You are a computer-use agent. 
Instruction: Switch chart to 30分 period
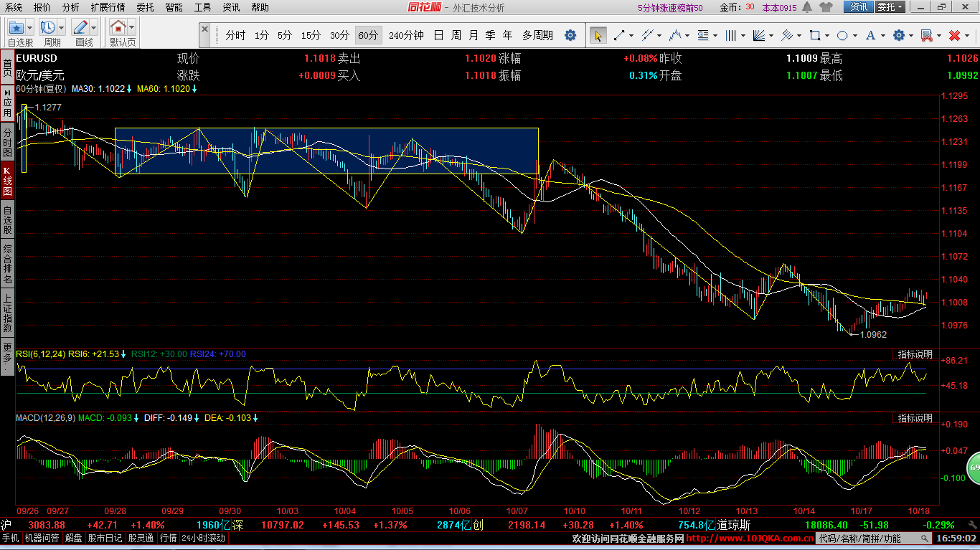(339, 35)
